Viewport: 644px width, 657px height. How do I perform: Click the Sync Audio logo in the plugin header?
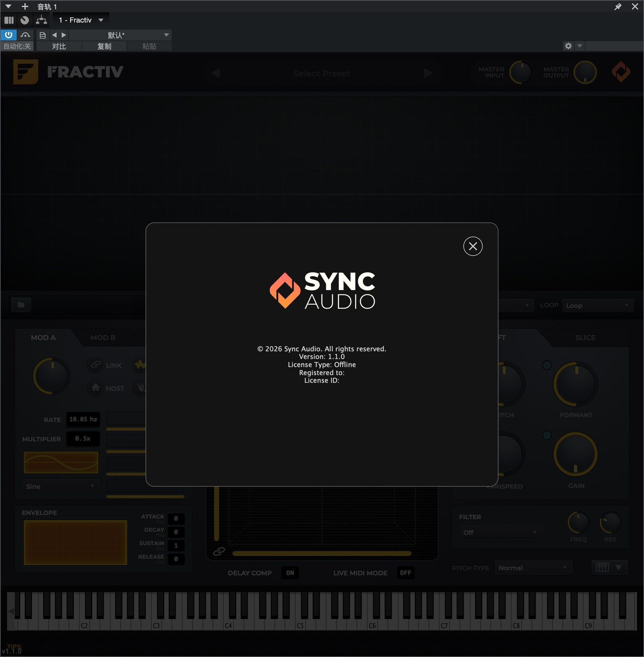[x=621, y=72]
